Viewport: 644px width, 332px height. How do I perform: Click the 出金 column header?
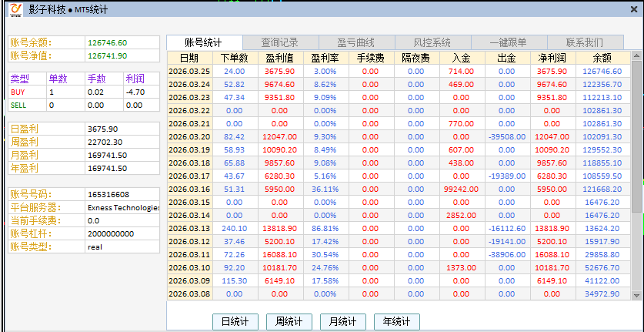507,58
